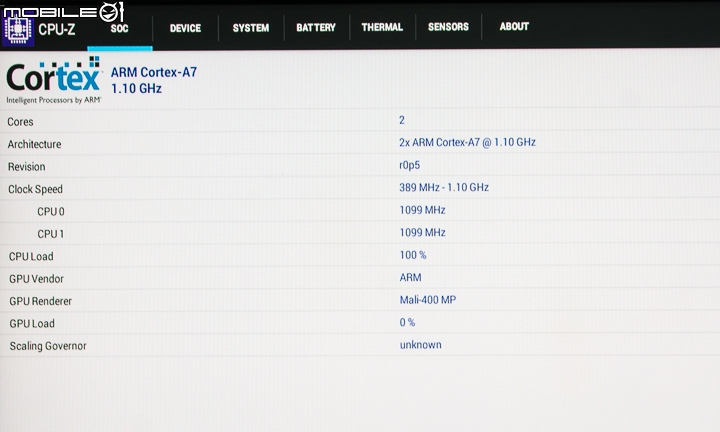Screen dimensions: 720x432
Task: Select the 'unknown' governor value
Action: coord(421,345)
